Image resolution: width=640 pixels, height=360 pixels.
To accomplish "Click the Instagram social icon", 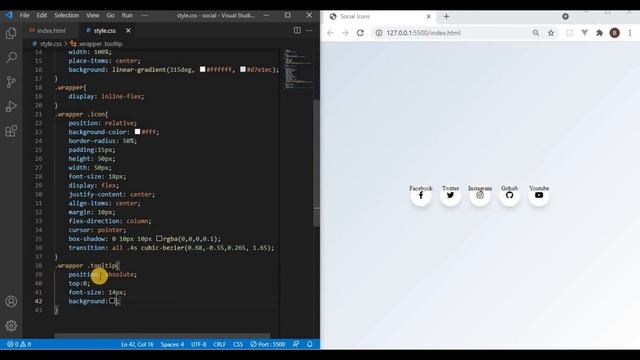I will (480, 195).
